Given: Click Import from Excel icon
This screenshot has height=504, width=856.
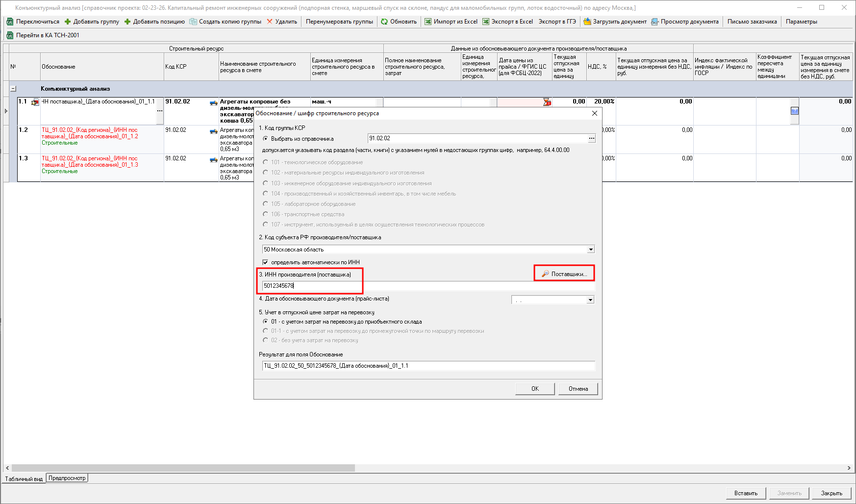Looking at the screenshot, I should tap(428, 22).
